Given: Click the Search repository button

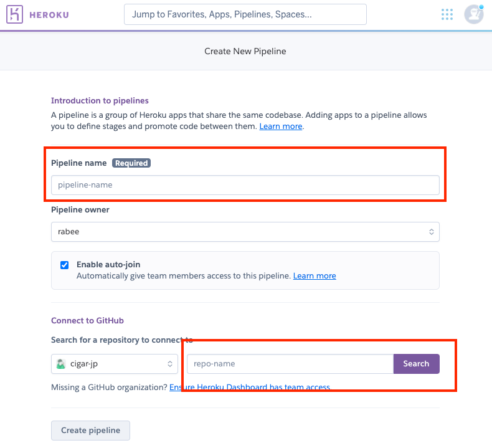Looking at the screenshot, I should pyautogui.click(x=416, y=364).
